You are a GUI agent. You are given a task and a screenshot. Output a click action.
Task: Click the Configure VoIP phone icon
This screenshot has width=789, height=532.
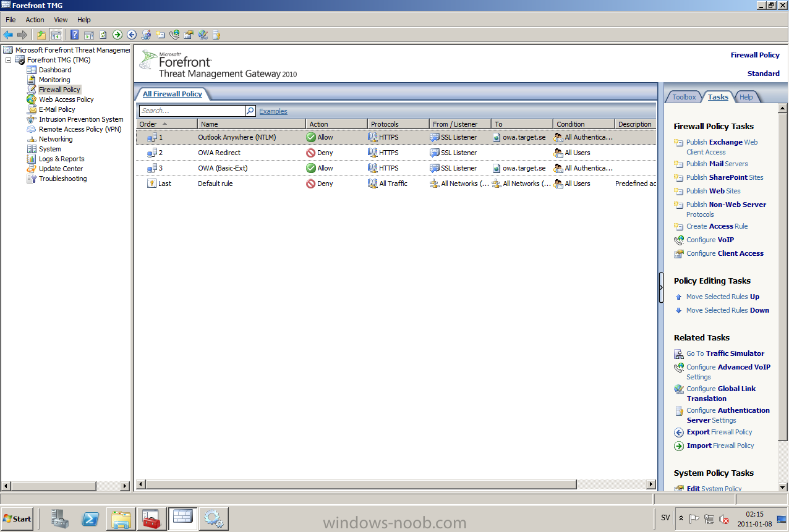(679, 240)
